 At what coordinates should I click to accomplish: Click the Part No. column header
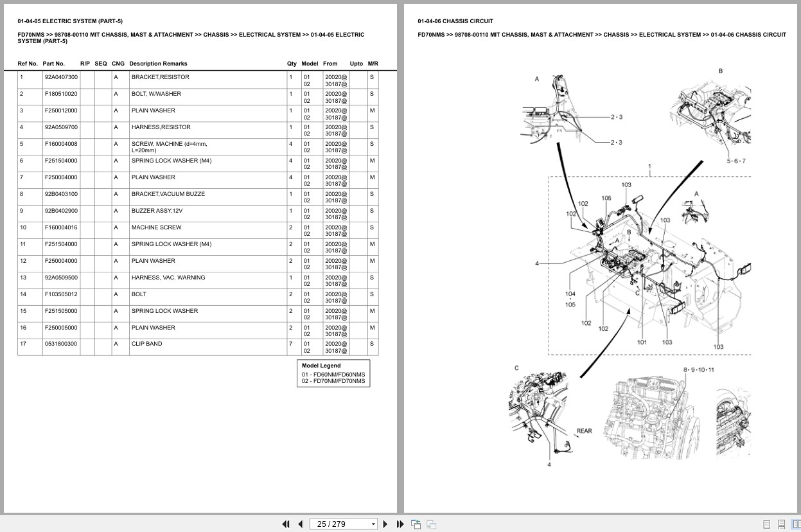pos(54,64)
